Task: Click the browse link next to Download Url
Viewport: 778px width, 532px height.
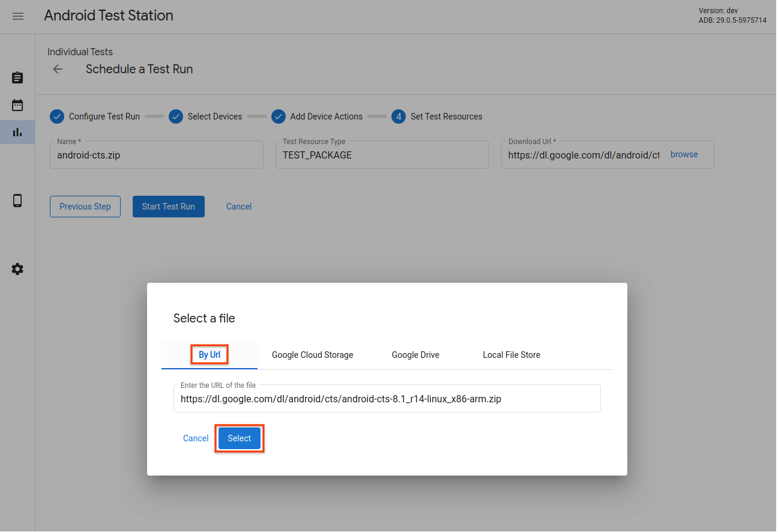Action: point(684,154)
